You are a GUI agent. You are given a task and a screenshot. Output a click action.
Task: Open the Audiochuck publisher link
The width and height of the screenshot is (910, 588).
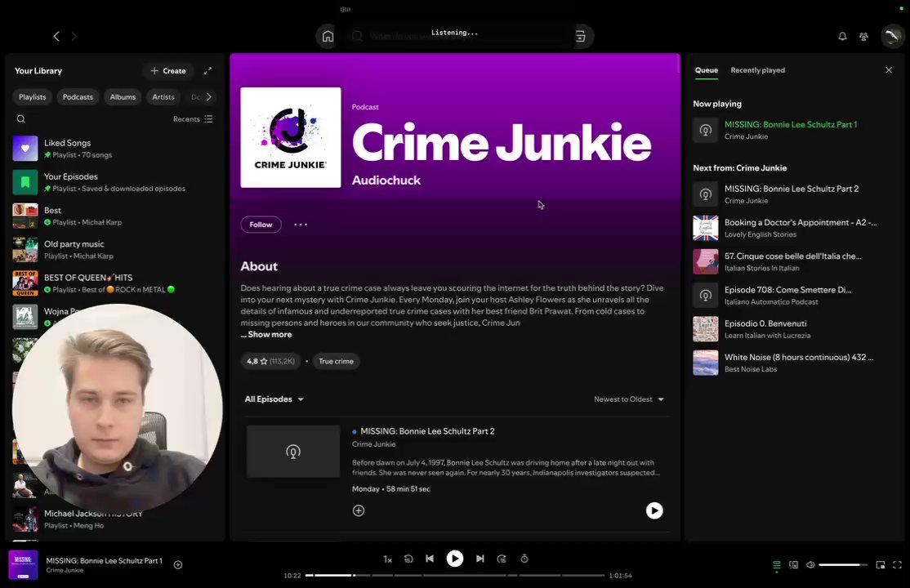[386, 180]
